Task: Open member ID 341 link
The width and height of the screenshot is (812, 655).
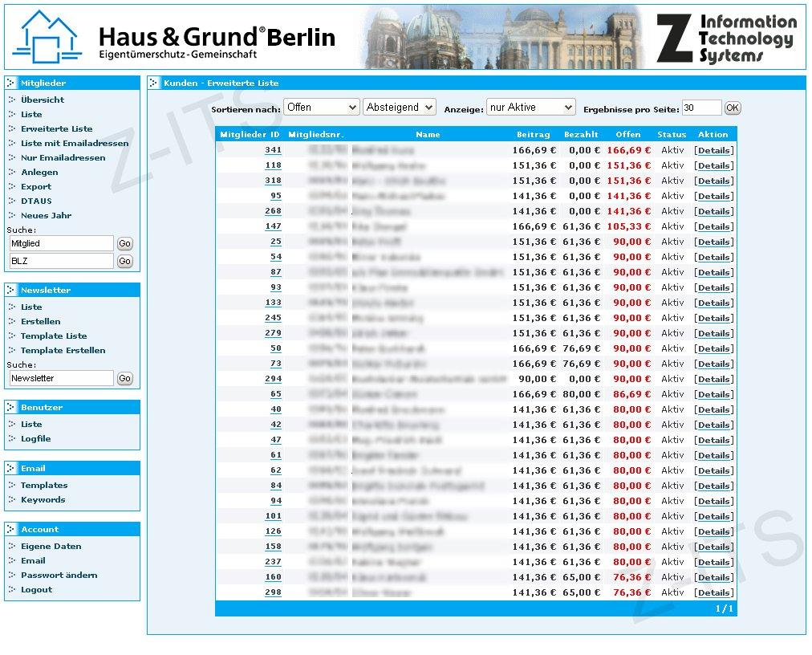Action: tap(273, 150)
